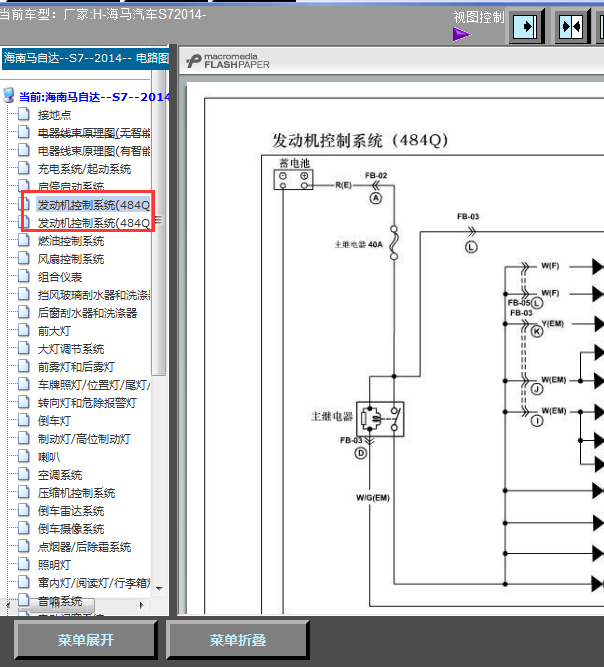
Task: Select 车牌照灯/位置灯/尾灯 entry
Action: (x=94, y=385)
